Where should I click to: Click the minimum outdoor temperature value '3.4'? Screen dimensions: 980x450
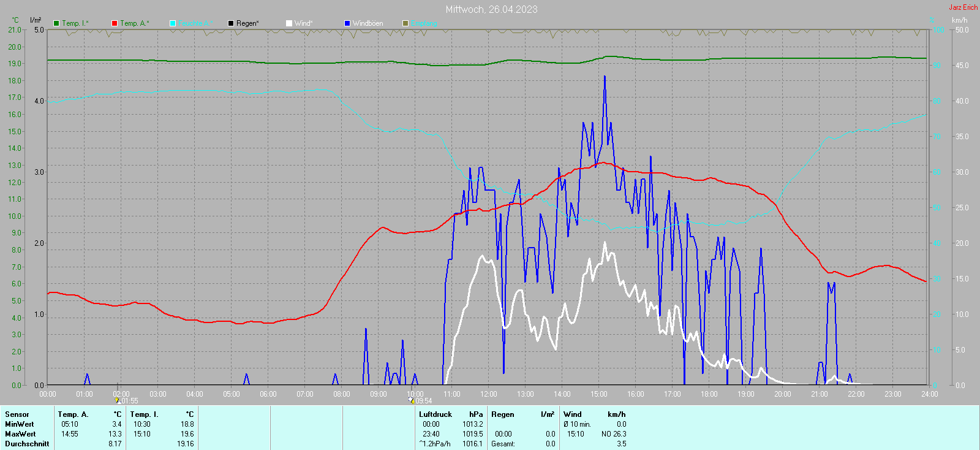point(117,424)
